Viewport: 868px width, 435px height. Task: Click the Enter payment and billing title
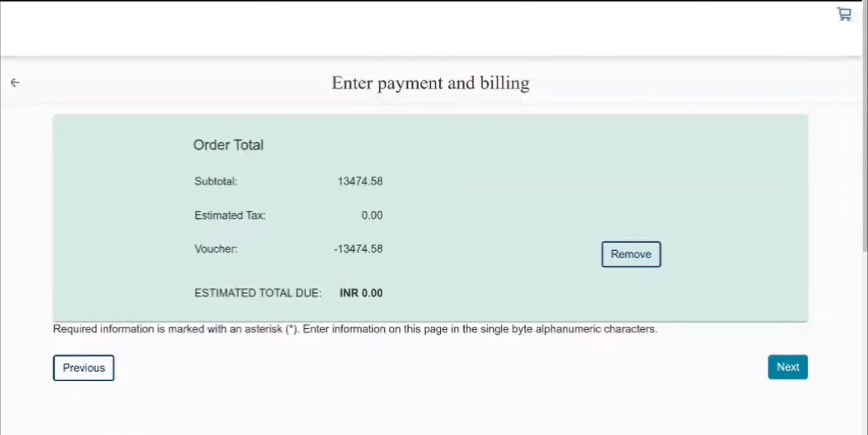click(430, 84)
